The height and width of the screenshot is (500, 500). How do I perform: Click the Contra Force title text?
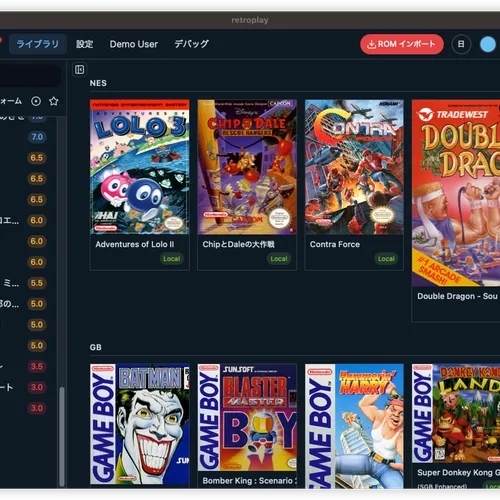(x=335, y=244)
